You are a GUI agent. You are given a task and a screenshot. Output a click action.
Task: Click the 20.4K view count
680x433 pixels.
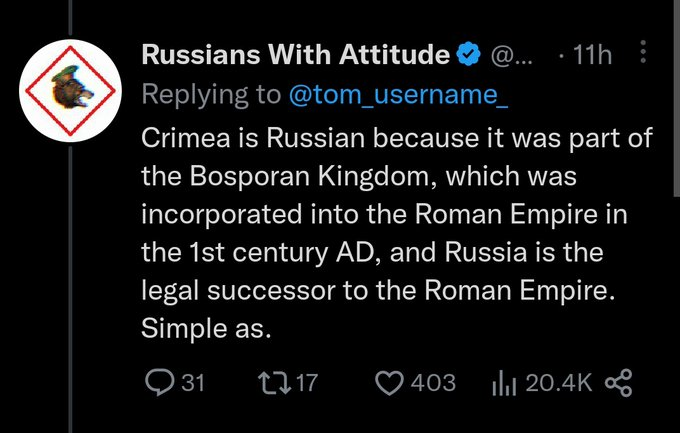(x=559, y=382)
